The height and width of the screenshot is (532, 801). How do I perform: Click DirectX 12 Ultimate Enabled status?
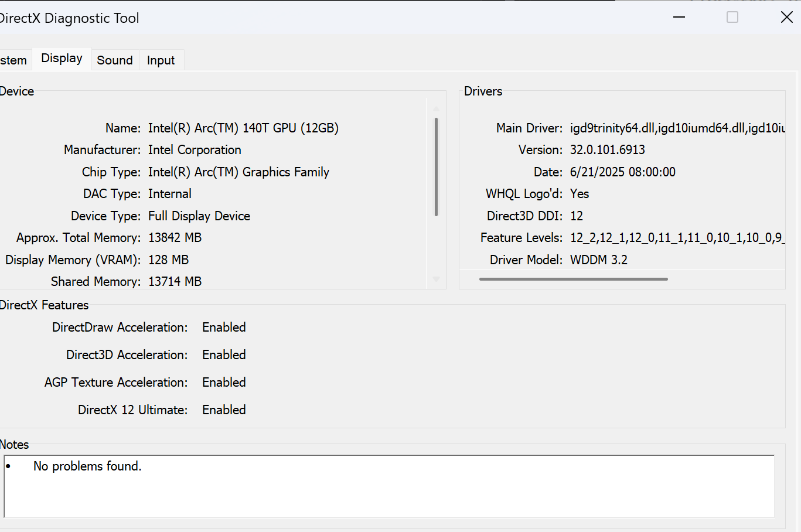pos(224,410)
